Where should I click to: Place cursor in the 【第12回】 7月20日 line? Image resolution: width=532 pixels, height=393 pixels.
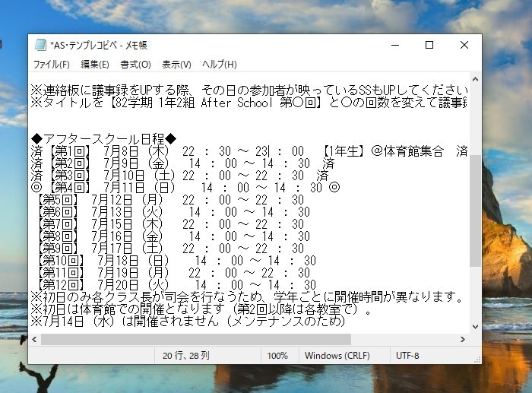click(176, 285)
